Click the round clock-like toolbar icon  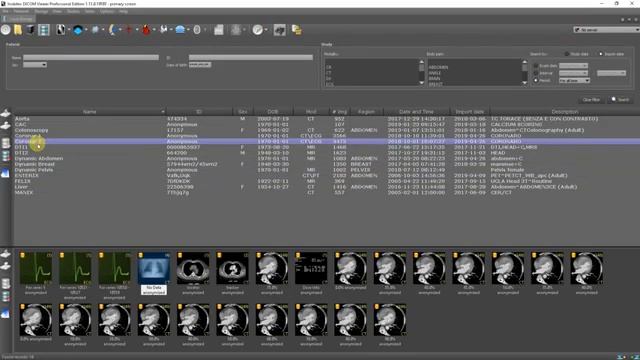[258, 29]
